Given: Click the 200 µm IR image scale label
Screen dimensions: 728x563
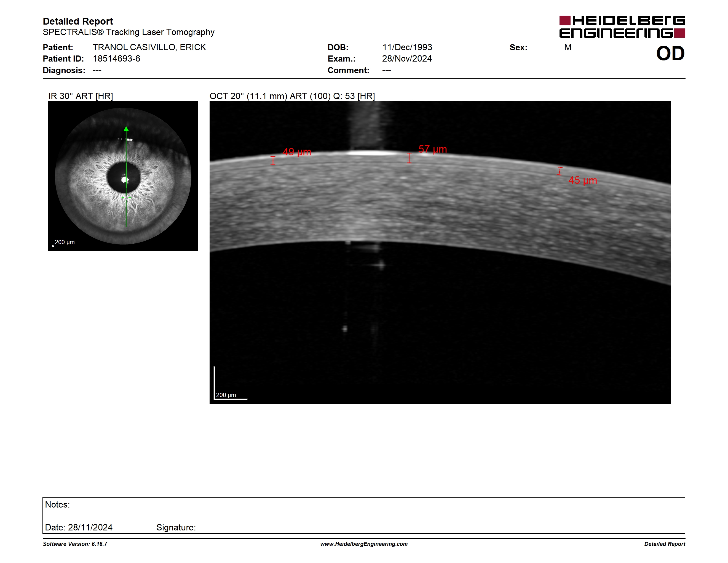Looking at the screenshot, I should pos(65,243).
